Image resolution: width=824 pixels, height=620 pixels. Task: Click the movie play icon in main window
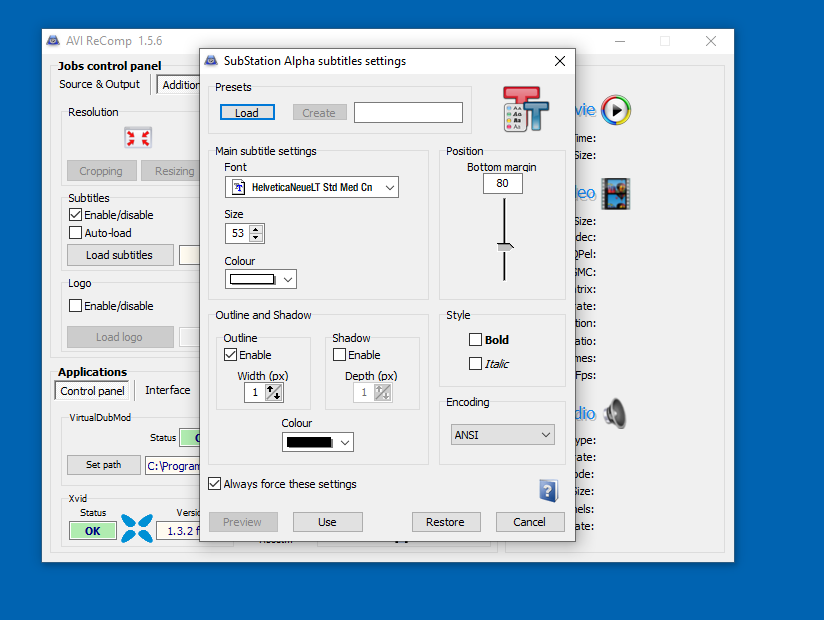pyautogui.click(x=615, y=110)
